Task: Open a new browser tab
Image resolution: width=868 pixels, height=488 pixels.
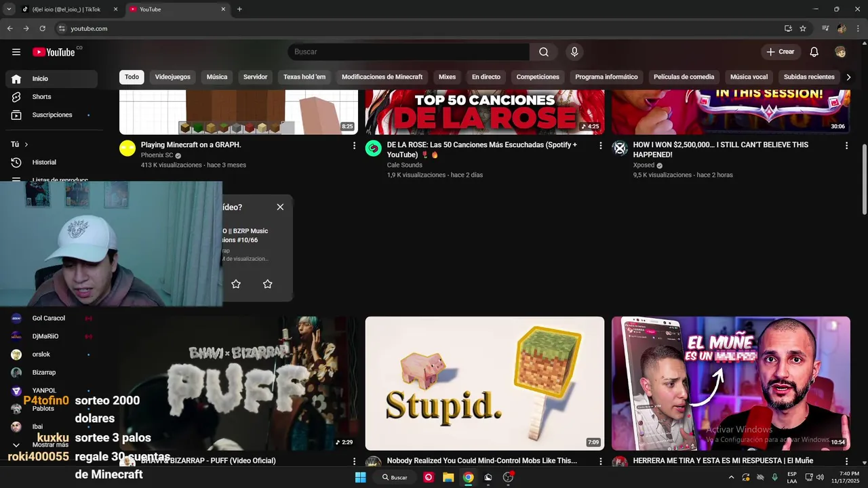Action: click(x=239, y=9)
